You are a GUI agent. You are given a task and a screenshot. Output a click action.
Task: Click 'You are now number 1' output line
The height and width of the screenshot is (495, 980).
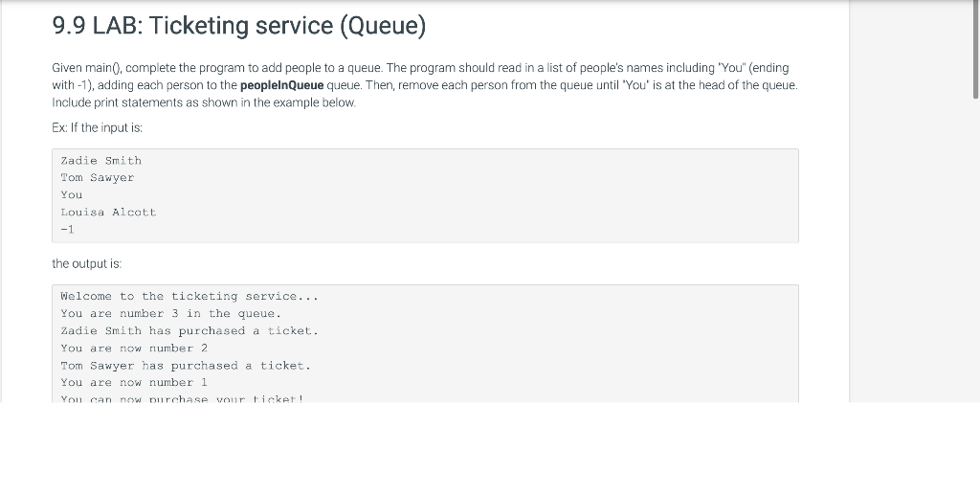click(x=134, y=383)
